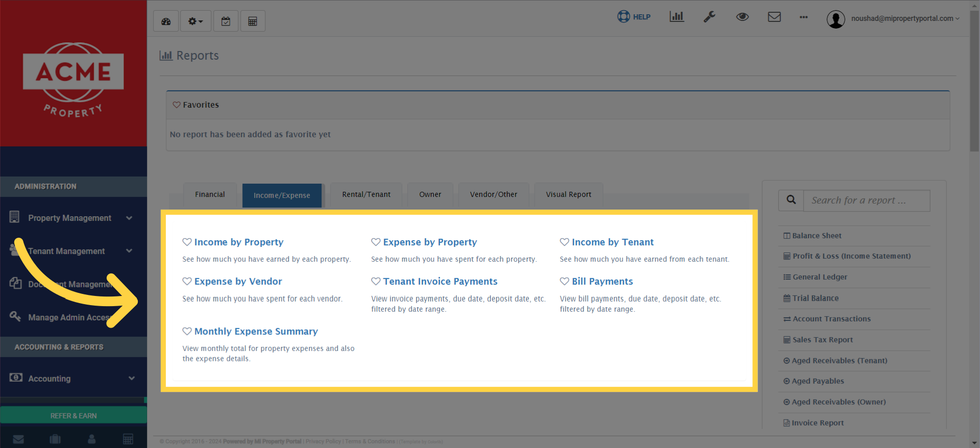Favorite the Expense by Vendor report

(187, 281)
